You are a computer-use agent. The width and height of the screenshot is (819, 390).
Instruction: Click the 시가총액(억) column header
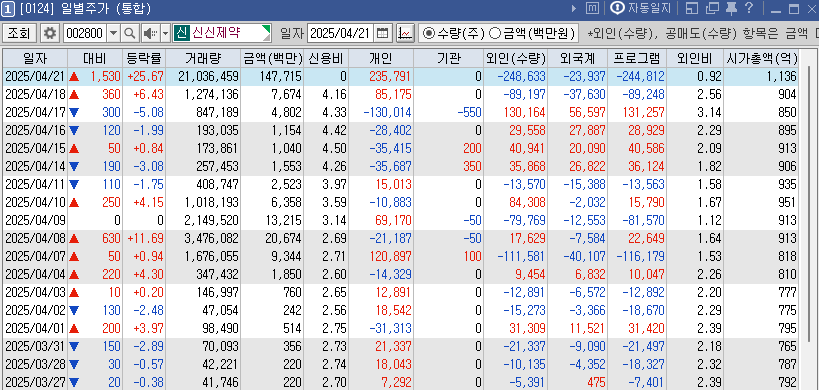[x=761, y=58]
